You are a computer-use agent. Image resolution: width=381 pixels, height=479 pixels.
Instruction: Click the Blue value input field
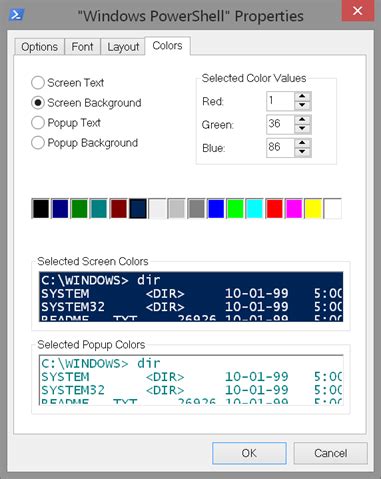pyautogui.click(x=280, y=148)
